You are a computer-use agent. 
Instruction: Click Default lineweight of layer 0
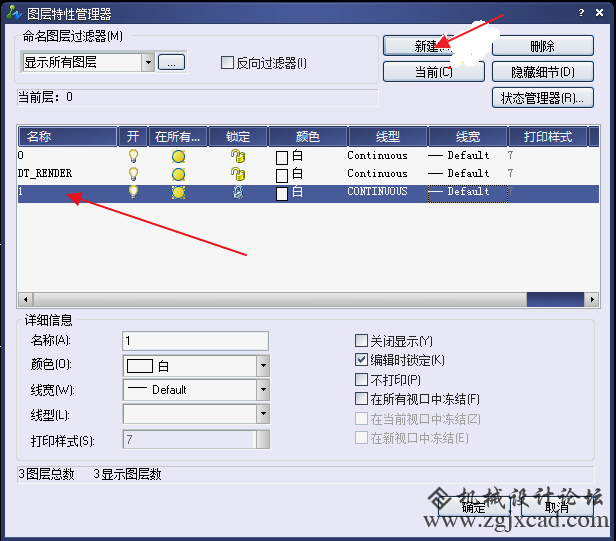coord(459,156)
